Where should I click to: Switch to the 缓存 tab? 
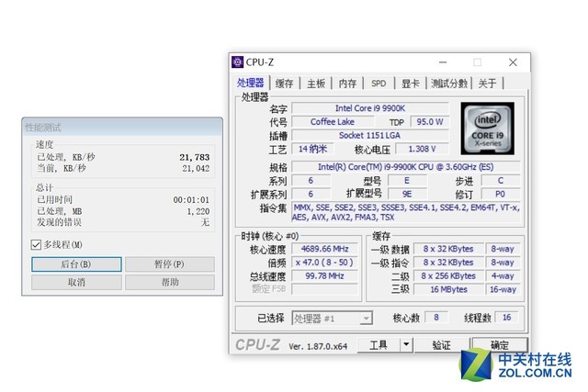pyautogui.click(x=284, y=84)
